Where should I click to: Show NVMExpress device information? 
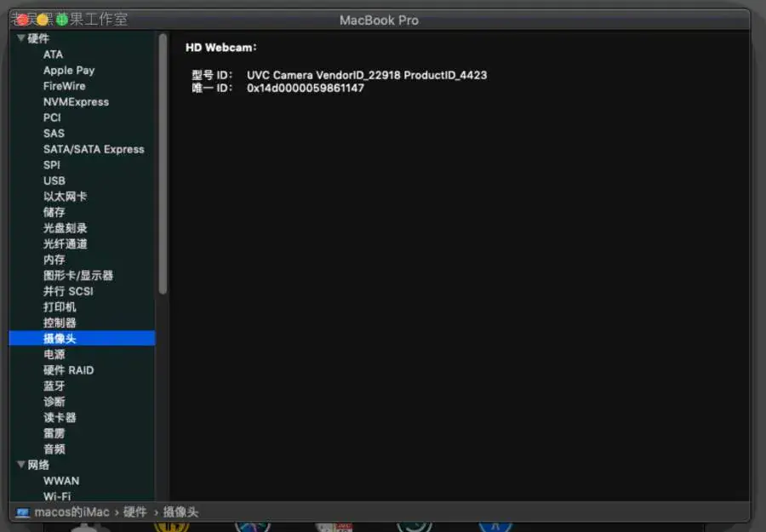[77, 101]
